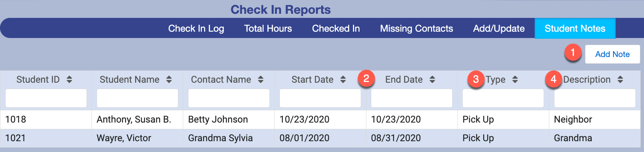Sort by Start Date column arrows

[x=343, y=79]
